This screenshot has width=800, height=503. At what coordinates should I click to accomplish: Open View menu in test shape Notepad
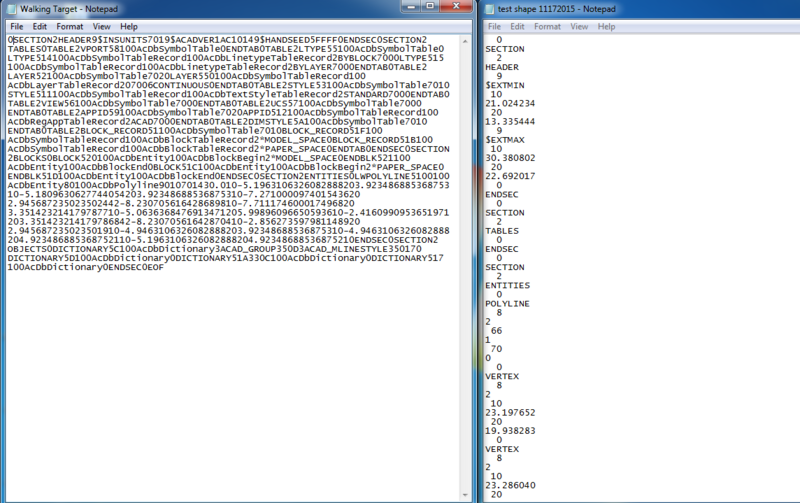tap(579, 27)
